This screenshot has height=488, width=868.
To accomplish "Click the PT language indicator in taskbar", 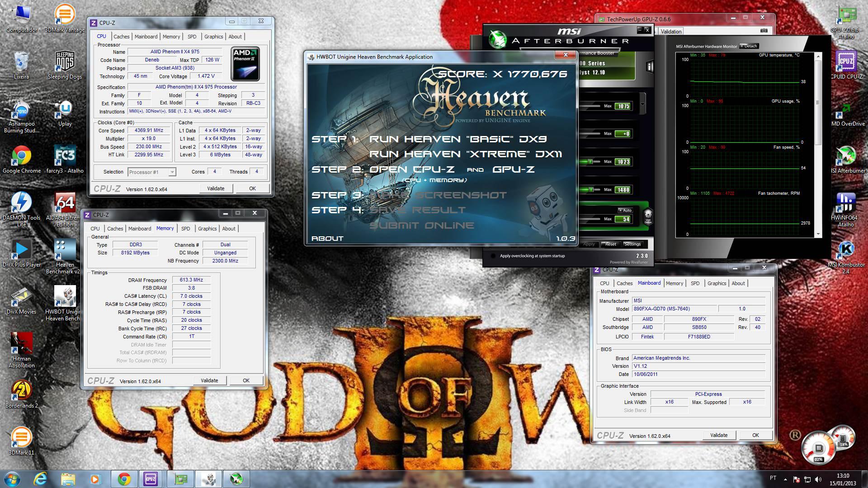I will 773,478.
